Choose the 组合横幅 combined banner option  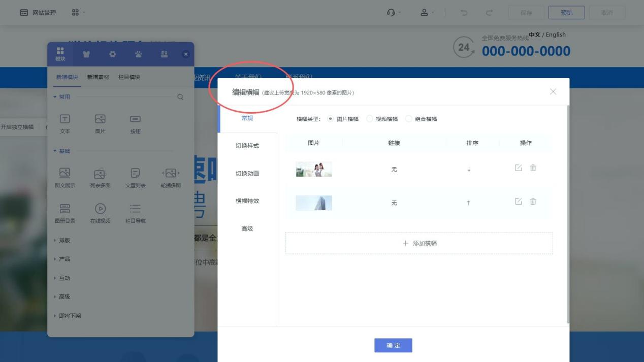(x=409, y=119)
